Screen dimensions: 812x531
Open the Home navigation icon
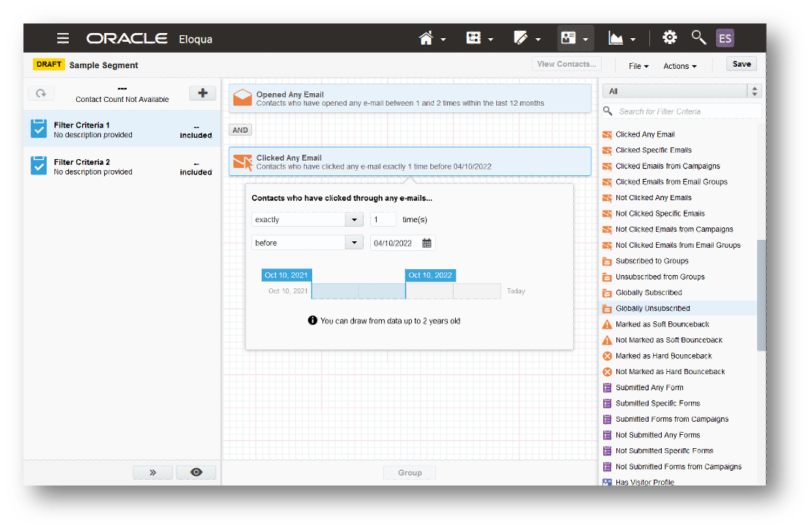click(x=428, y=37)
